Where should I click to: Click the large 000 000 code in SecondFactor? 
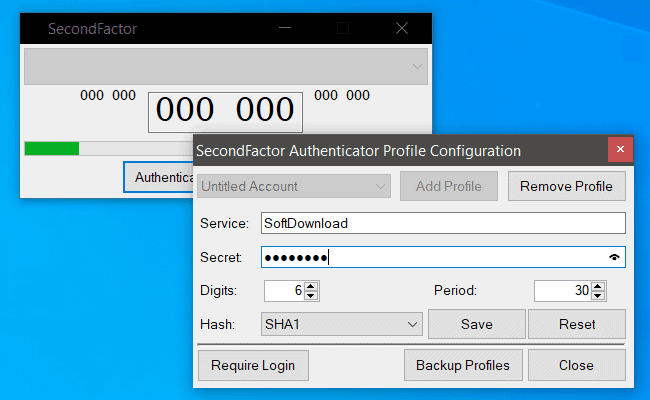pos(225,110)
